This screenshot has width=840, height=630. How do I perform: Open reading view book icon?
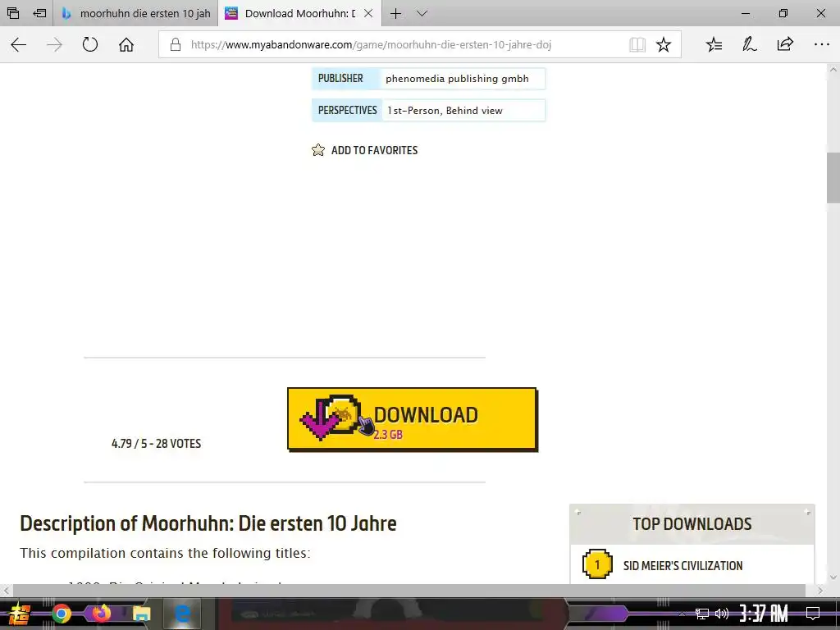click(x=637, y=44)
